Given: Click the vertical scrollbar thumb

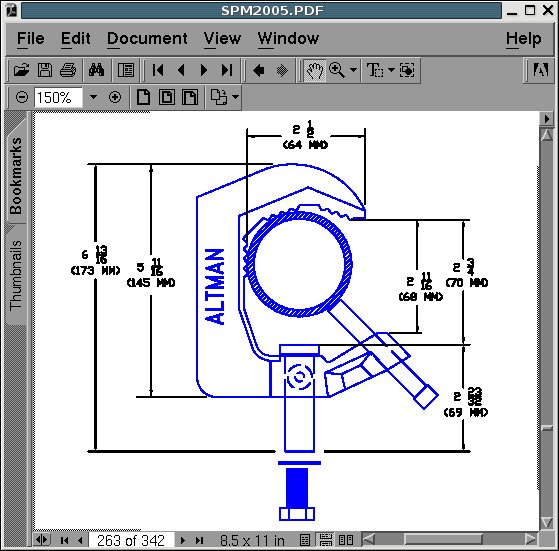Looking at the screenshot, I should click(x=547, y=428).
